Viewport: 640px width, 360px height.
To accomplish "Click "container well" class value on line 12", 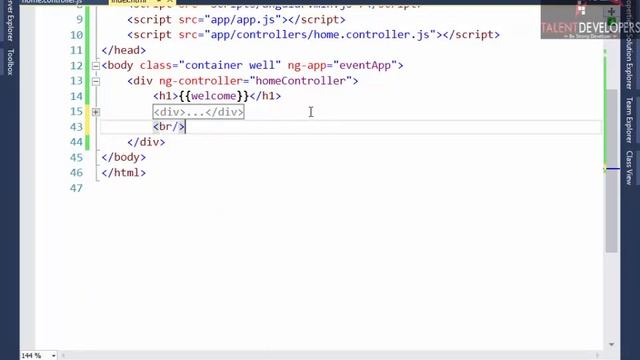I will coord(230,65).
